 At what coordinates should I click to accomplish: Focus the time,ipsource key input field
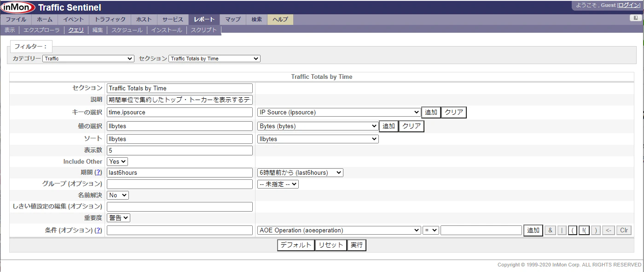(180, 112)
